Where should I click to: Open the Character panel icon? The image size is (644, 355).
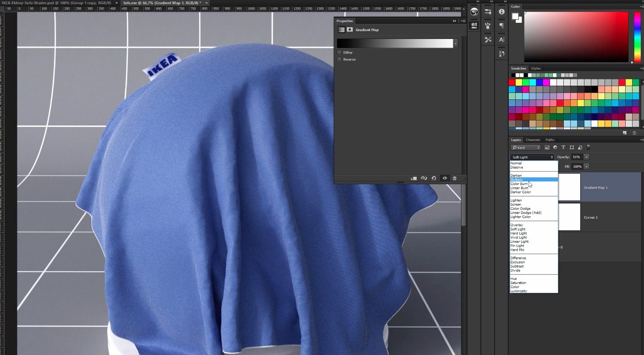tap(501, 39)
